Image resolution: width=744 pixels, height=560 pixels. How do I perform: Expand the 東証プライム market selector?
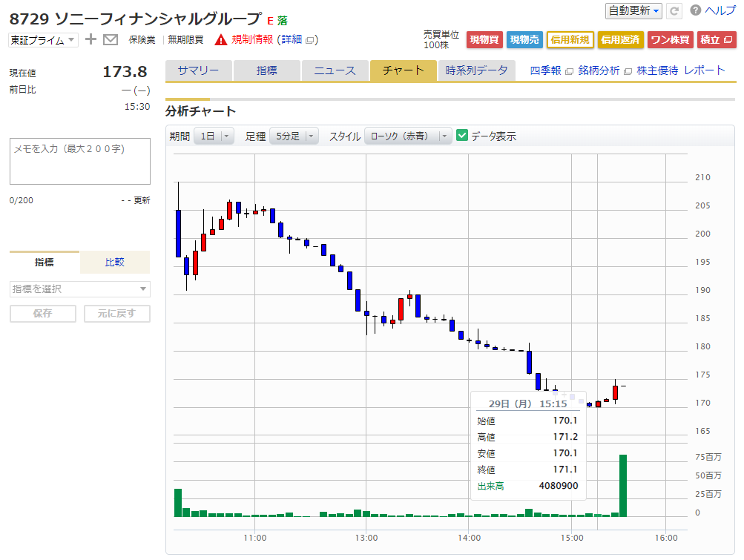point(43,40)
